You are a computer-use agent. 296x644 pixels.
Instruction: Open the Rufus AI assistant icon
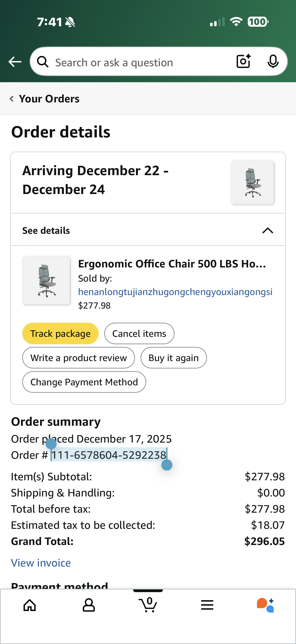(265, 605)
